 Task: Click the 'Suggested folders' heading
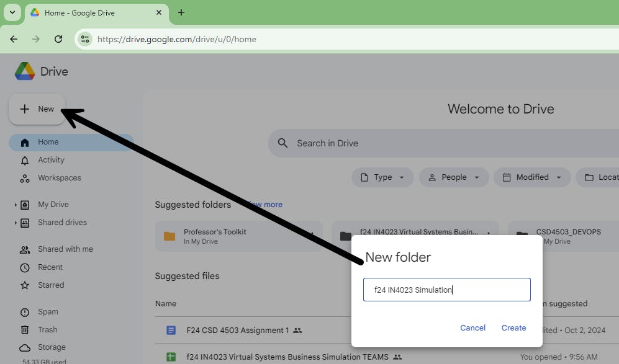click(193, 205)
